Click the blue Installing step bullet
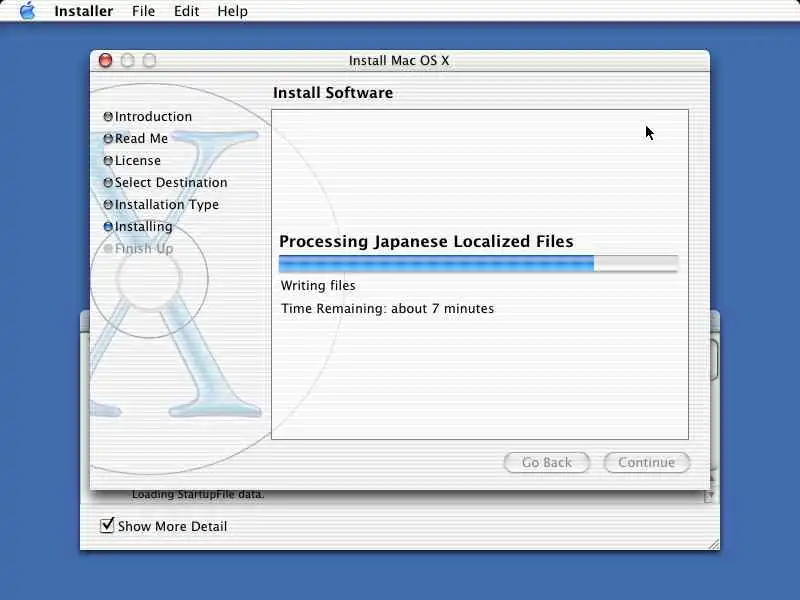Viewport: 800px width, 600px height. pos(108,226)
